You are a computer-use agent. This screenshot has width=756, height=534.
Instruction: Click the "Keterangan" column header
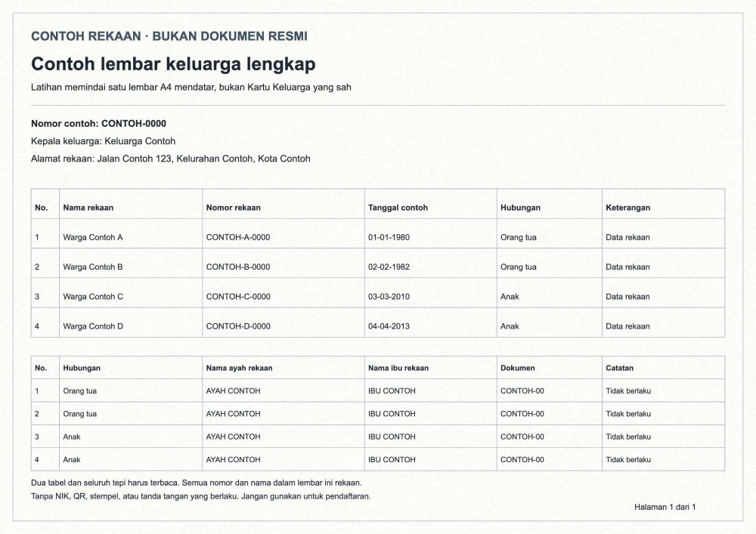tap(627, 208)
